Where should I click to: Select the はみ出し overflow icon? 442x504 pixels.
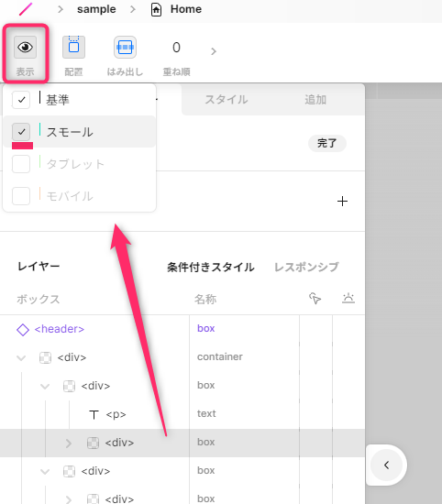pyautogui.click(x=125, y=48)
